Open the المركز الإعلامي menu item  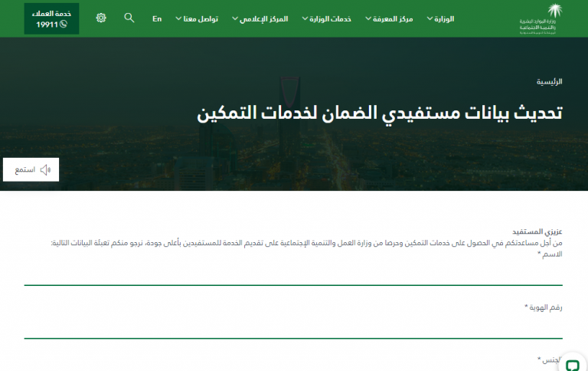[263, 18]
